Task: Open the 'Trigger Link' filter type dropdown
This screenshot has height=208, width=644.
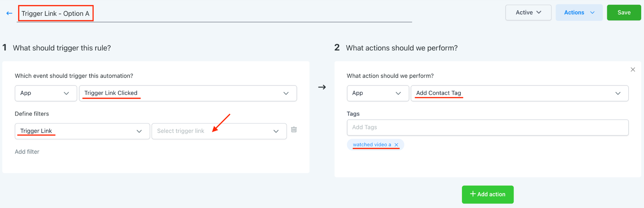Action: (82, 131)
